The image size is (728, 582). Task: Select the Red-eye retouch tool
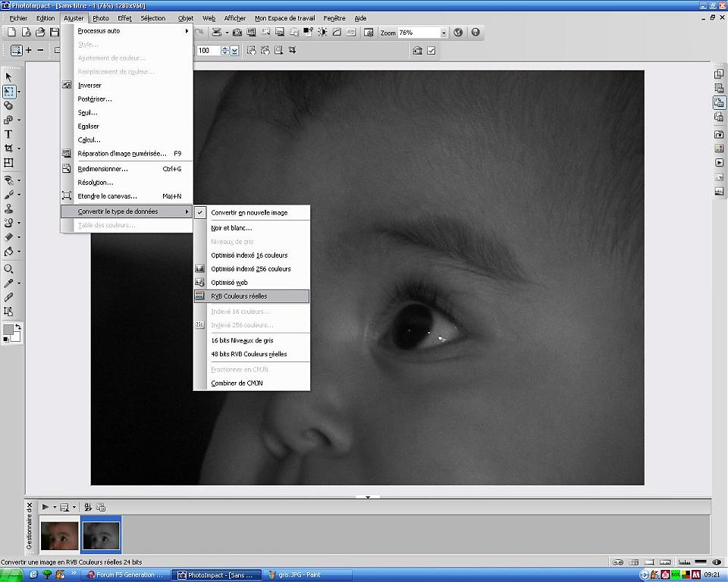click(8, 180)
